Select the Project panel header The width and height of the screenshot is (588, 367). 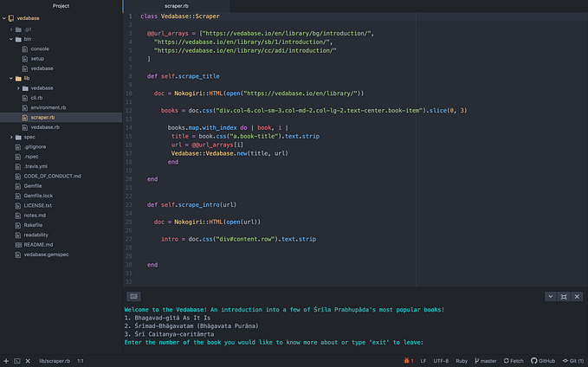point(61,6)
